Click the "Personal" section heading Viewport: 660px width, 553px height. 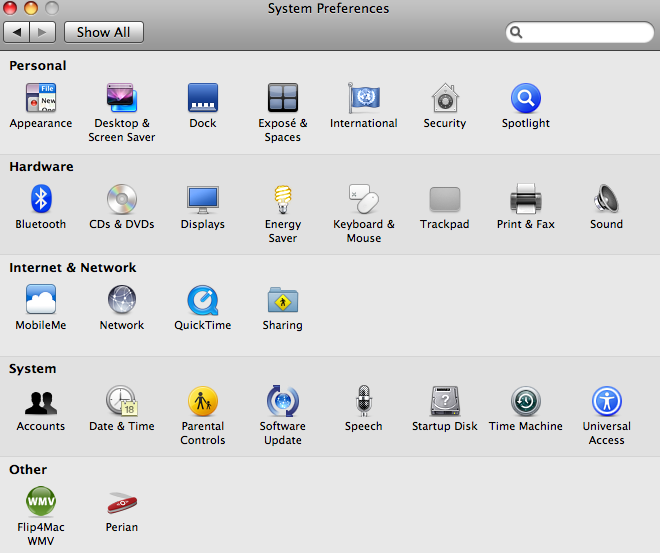click(x=38, y=66)
